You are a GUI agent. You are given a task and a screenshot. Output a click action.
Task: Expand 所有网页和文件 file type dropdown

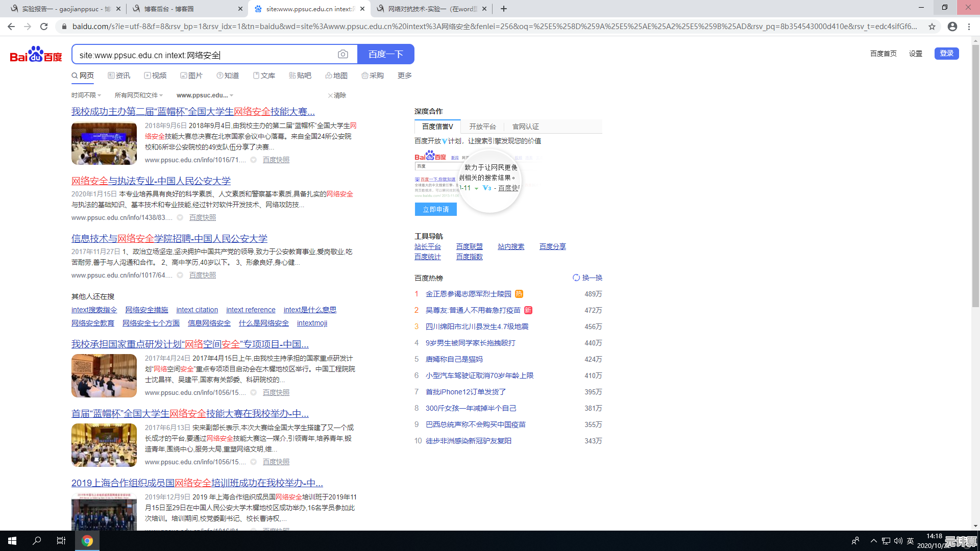tap(138, 95)
